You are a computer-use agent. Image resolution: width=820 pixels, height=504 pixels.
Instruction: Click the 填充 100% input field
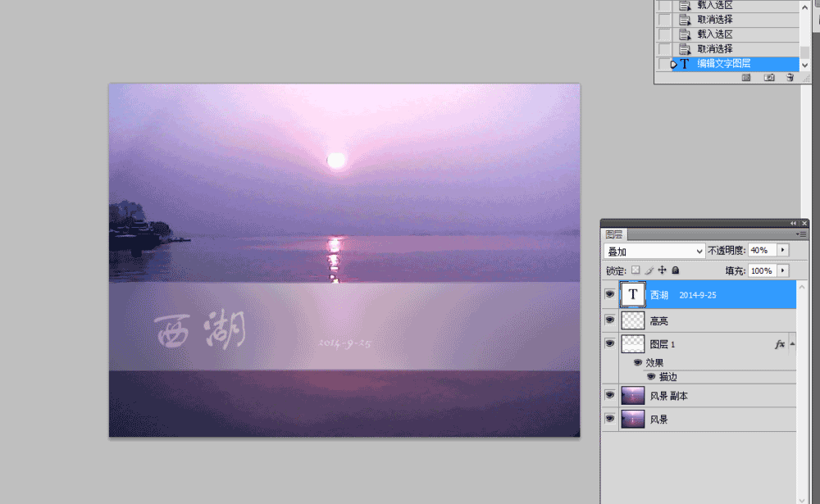click(763, 270)
